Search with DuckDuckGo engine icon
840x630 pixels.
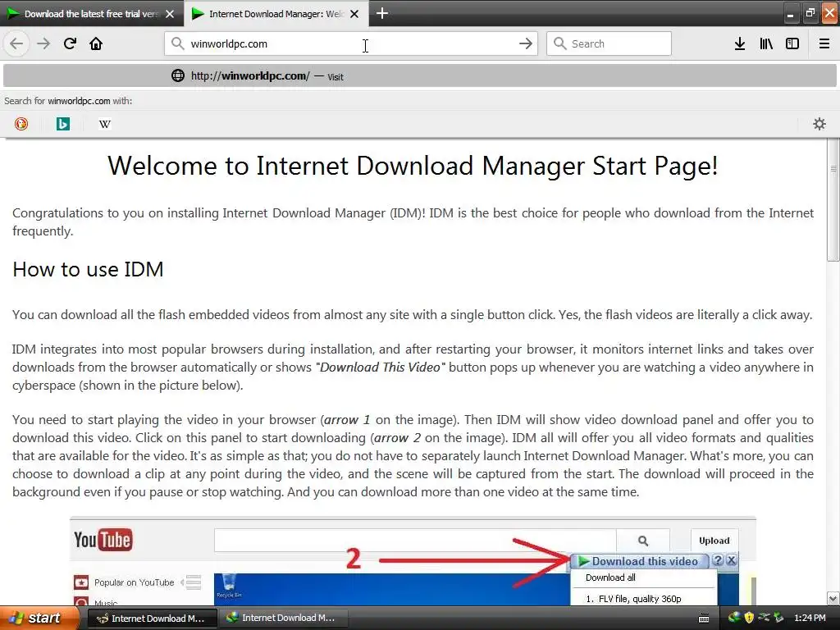click(x=21, y=124)
